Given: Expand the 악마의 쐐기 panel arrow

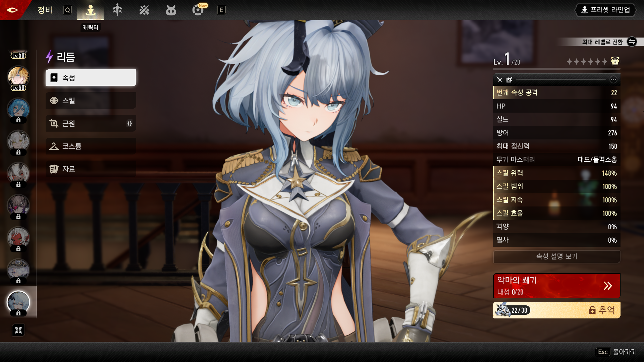Looking at the screenshot, I should tap(607, 286).
